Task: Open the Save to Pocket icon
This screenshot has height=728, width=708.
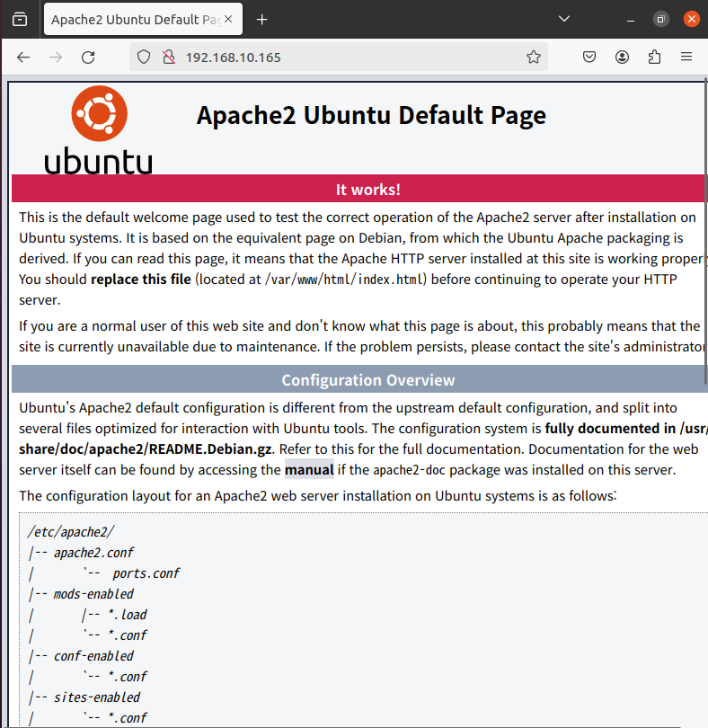Action: (x=589, y=58)
